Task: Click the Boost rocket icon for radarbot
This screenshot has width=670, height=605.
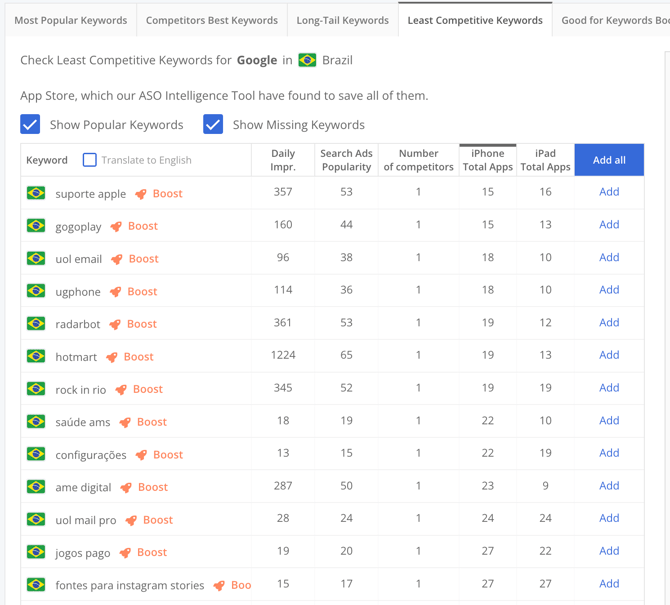Action: coord(115,325)
